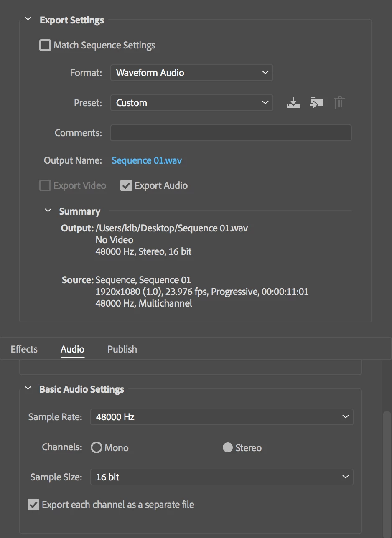Image resolution: width=392 pixels, height=538 pixels.
Task: Select the Mono channels radio button
Action: coord(97,448)
